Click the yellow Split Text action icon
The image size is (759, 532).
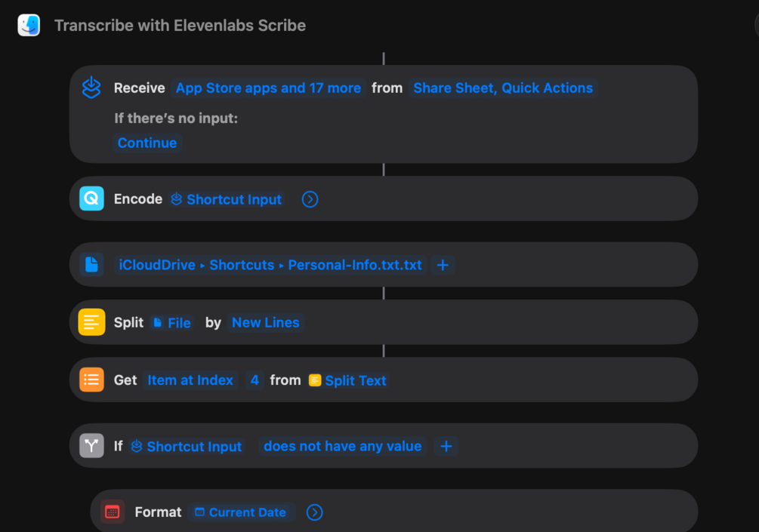91,322
